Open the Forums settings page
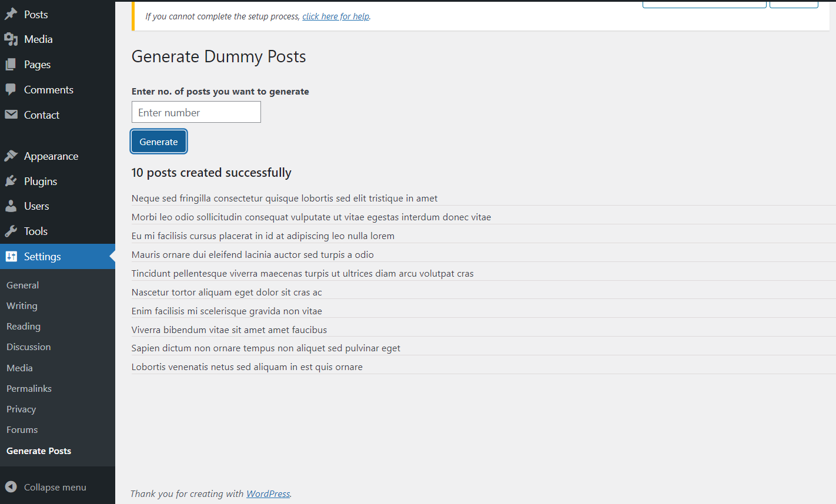Screen dimensions: 836x504 (22, 429)
